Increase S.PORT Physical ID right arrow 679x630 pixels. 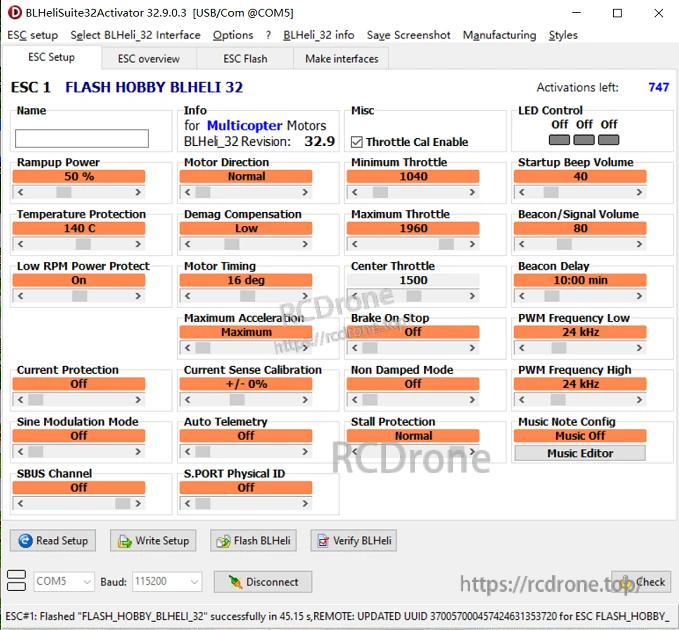[305, 504]
